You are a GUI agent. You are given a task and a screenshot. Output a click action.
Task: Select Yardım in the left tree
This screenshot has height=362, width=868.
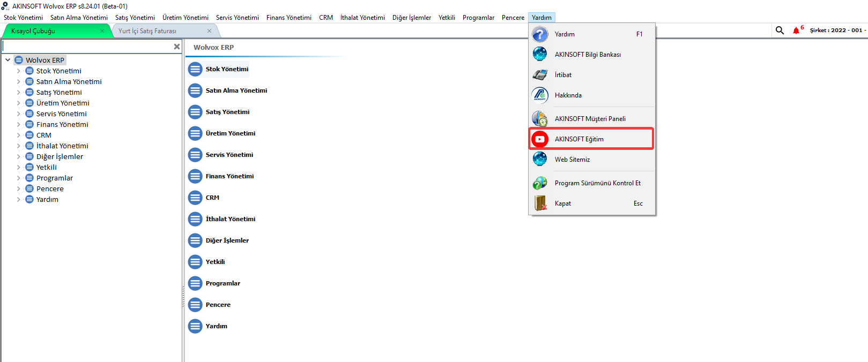click(47, 199)
